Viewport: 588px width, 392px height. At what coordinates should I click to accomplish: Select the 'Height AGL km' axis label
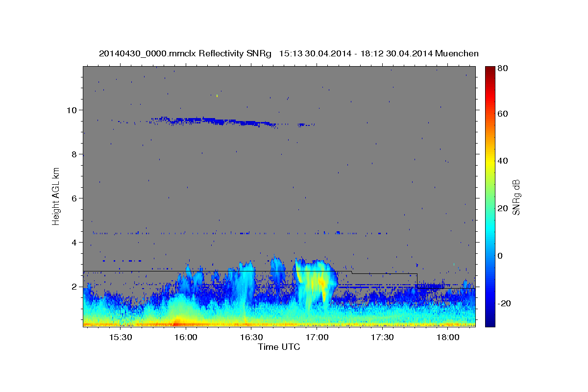click(x=56, y=196)
